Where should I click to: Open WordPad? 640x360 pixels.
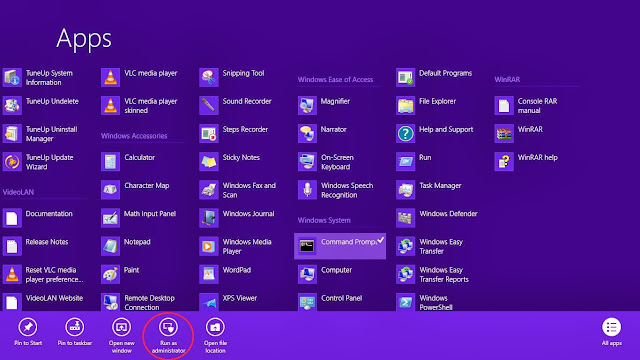click(226, 275)
